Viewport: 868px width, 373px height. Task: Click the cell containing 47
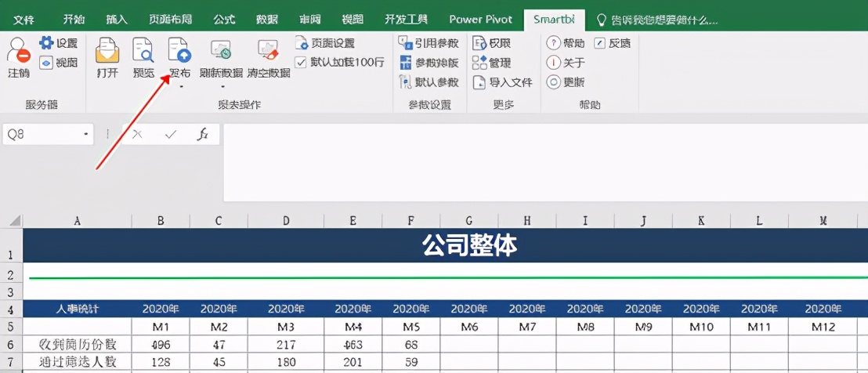(x=219, y=345)
